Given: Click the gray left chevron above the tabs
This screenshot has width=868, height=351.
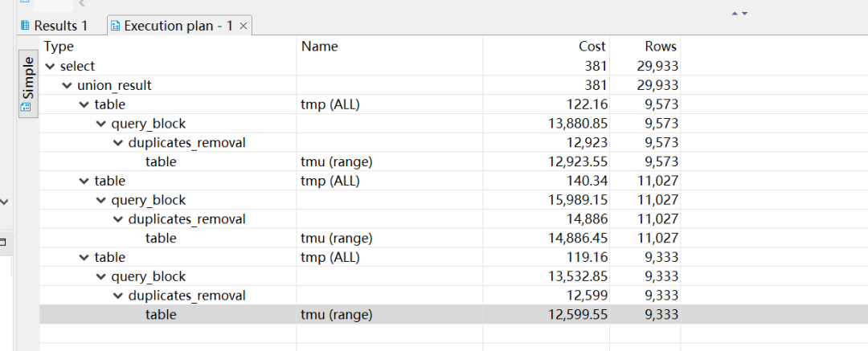Looking at the screenshot, I should pos(82,4).
